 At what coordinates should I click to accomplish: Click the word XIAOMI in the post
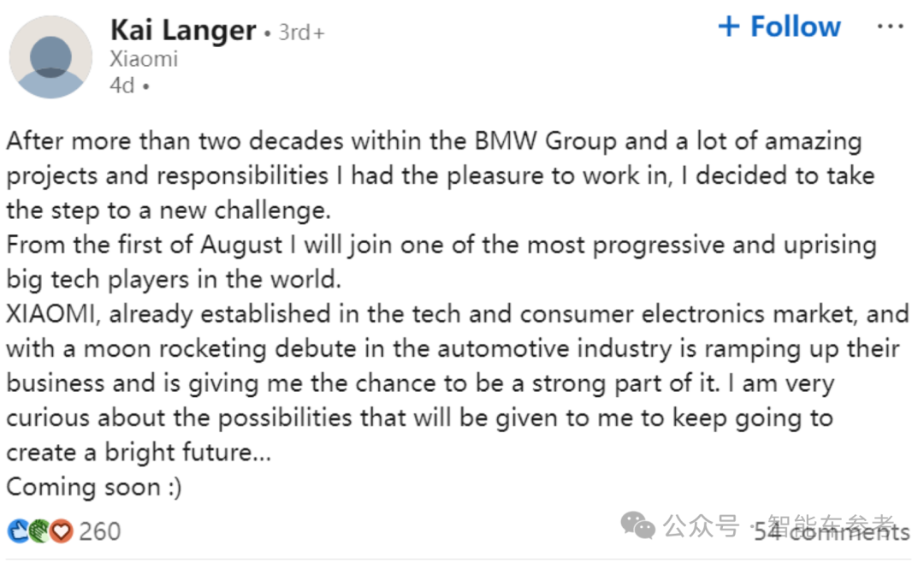pos(55,314)
